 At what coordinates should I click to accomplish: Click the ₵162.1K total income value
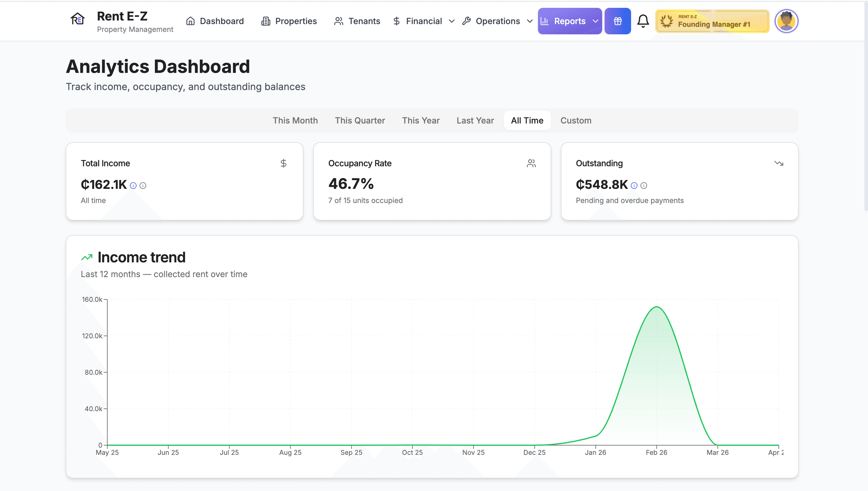104,184
